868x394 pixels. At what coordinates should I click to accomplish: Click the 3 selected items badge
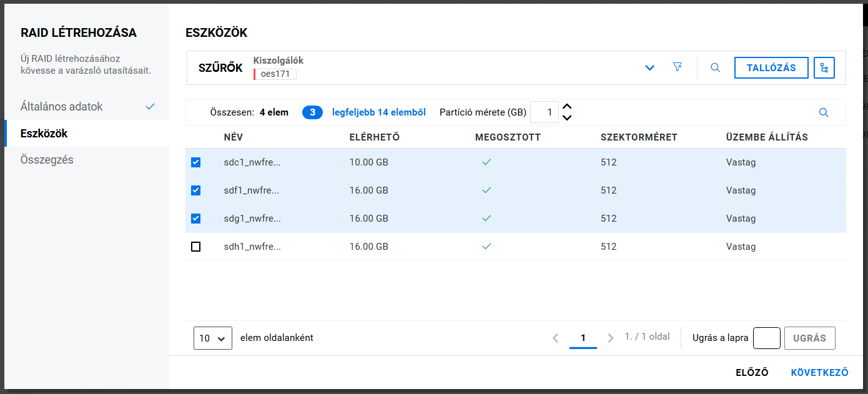click(x=312, y=112)
